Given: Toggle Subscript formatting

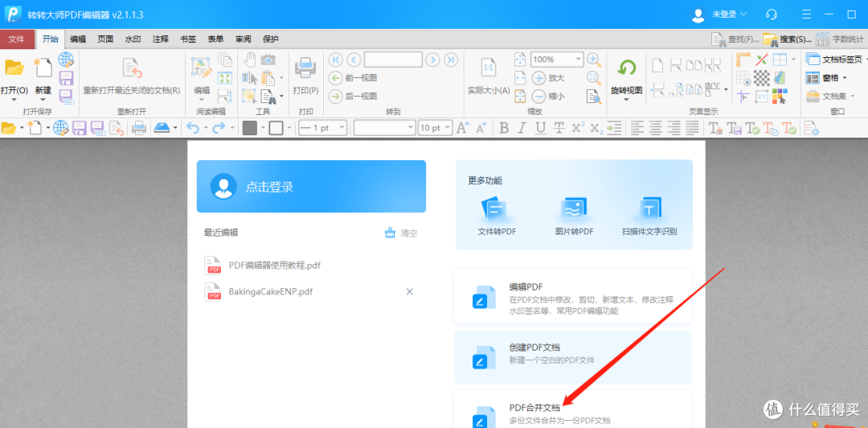Looking at the screenshot, I should point(596,128).
